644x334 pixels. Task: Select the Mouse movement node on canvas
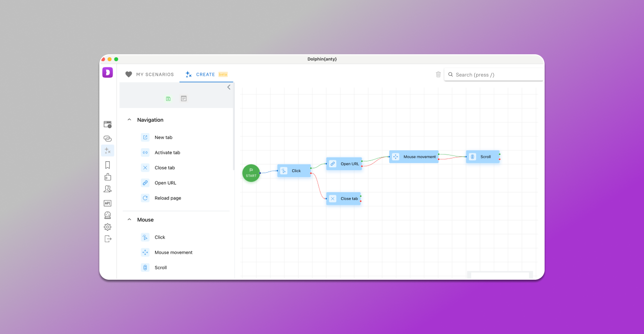click(x=414, y=157)
